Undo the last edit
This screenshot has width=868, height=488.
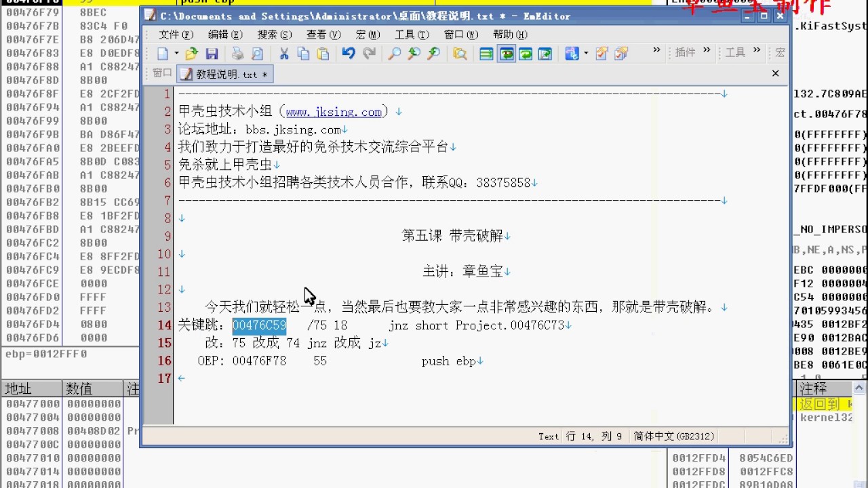(x=349, y=54)
